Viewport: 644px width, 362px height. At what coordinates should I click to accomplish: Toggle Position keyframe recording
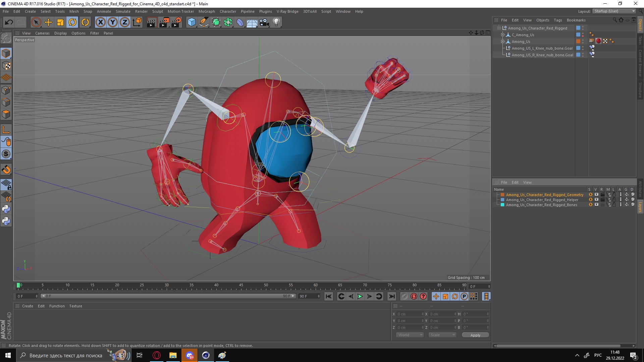tap(436, 296)
